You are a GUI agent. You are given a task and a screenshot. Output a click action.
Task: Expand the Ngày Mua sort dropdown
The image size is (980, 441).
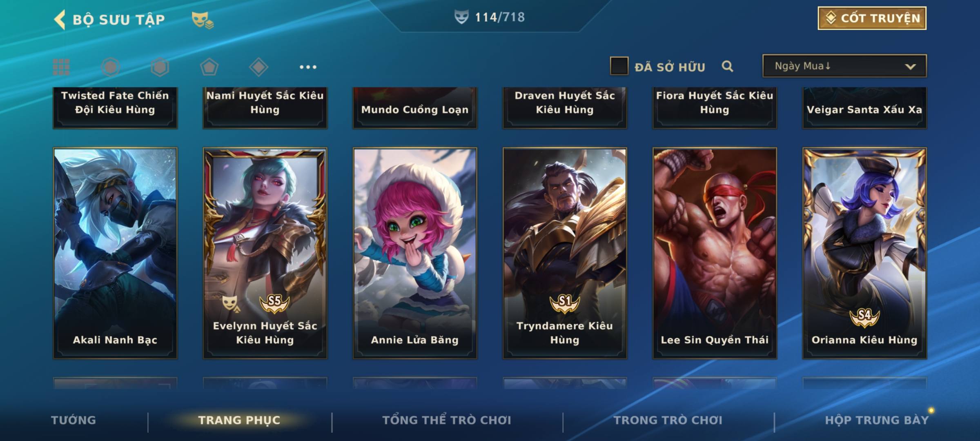(x=844, y=66)
